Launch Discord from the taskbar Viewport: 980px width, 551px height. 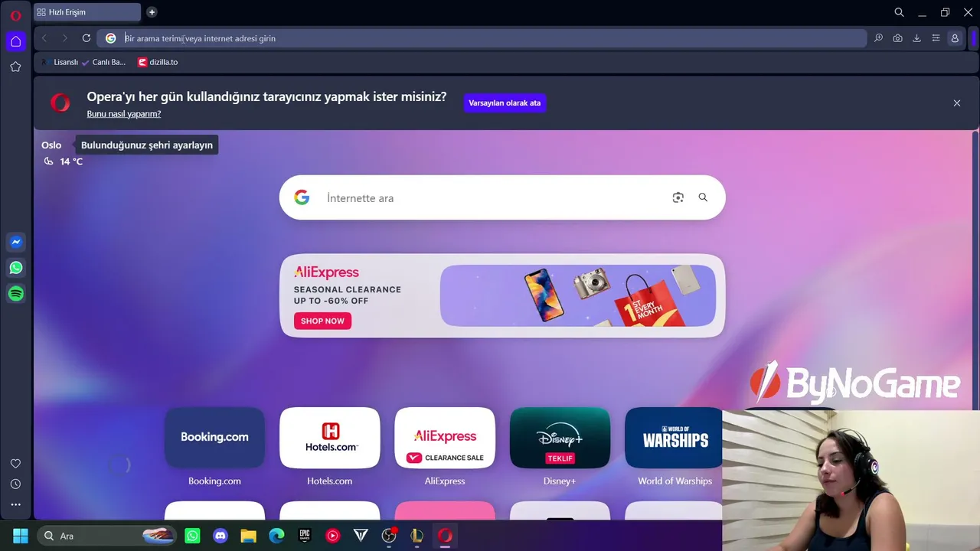tap(220, 536)
